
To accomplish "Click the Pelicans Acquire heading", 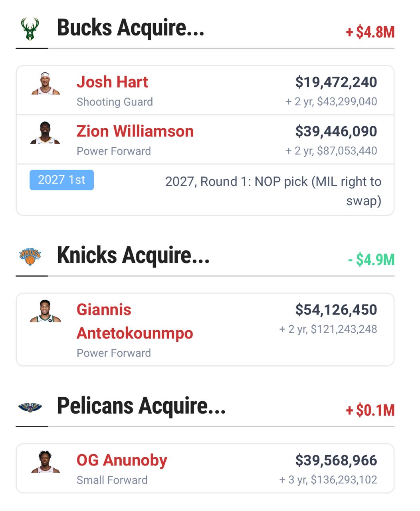I will pos(141,406).
